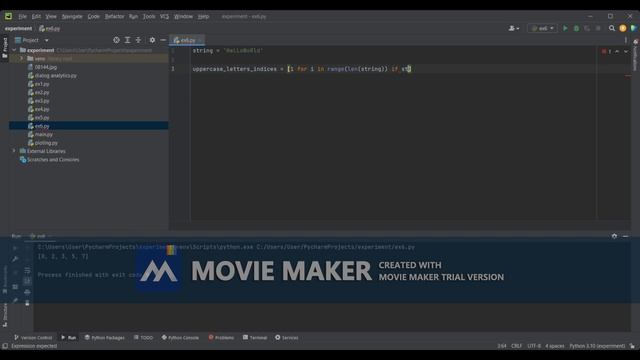Screen dimensions: 640x360
Task: Open the Version Control tool window
Action: pos(33,338)
